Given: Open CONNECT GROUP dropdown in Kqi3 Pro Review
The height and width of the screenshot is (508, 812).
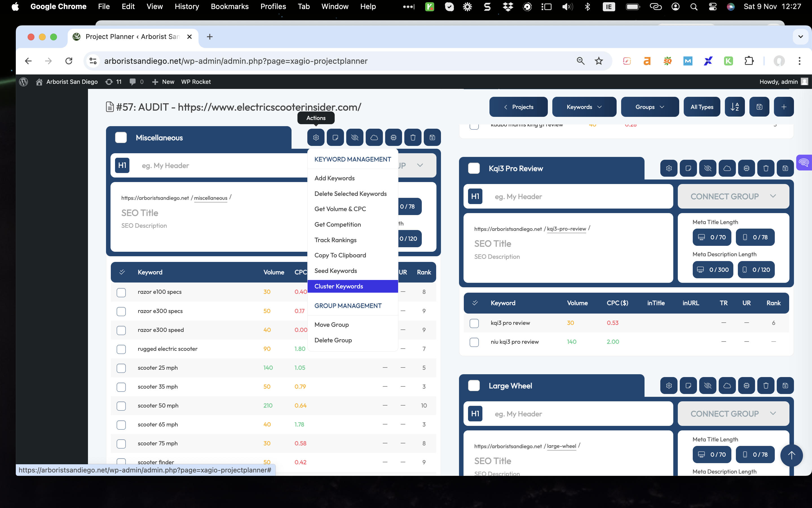Looking at the screenshot, I should pos(733,196).
